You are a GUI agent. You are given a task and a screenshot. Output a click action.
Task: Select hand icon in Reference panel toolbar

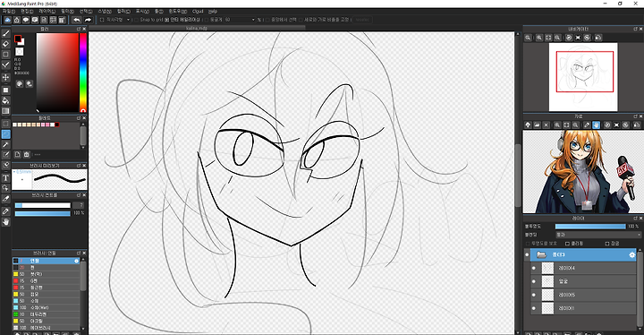597,125
